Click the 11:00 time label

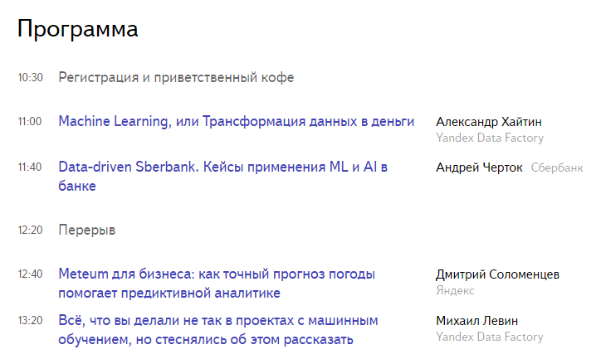30,122
